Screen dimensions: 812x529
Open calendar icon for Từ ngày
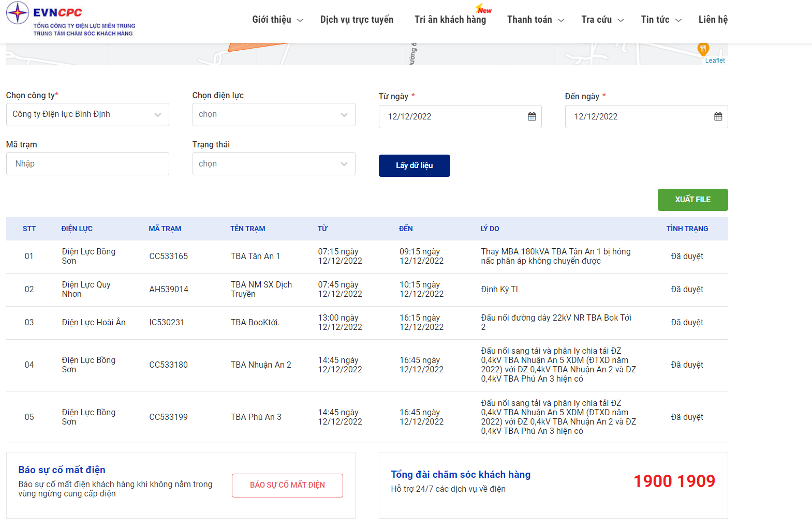click(532, 116)
